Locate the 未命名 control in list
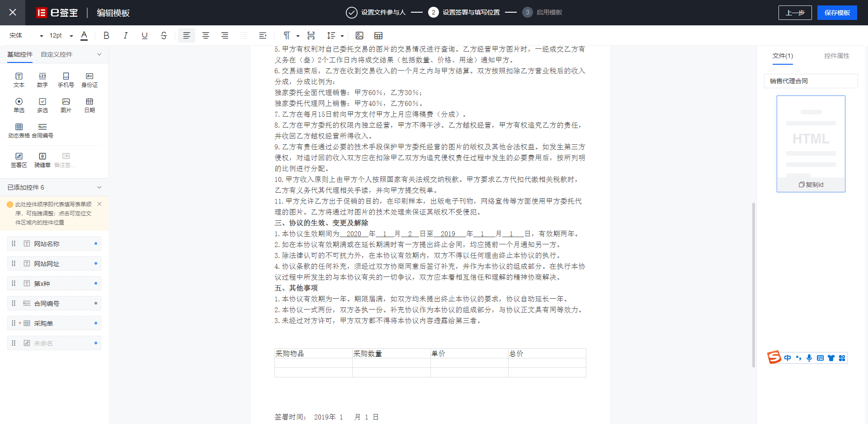Viewport: 868px width, 424px height. point(54,343)
